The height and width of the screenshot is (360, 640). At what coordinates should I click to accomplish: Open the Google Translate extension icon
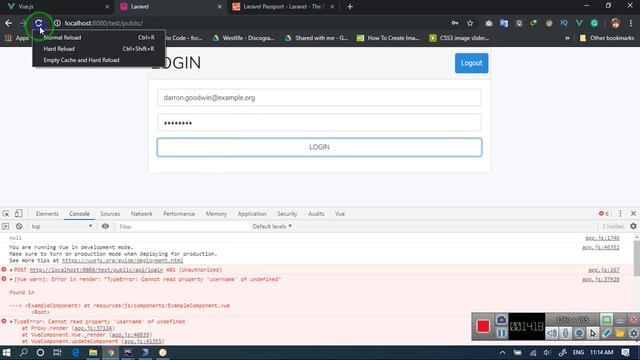[x=504, y=23]
